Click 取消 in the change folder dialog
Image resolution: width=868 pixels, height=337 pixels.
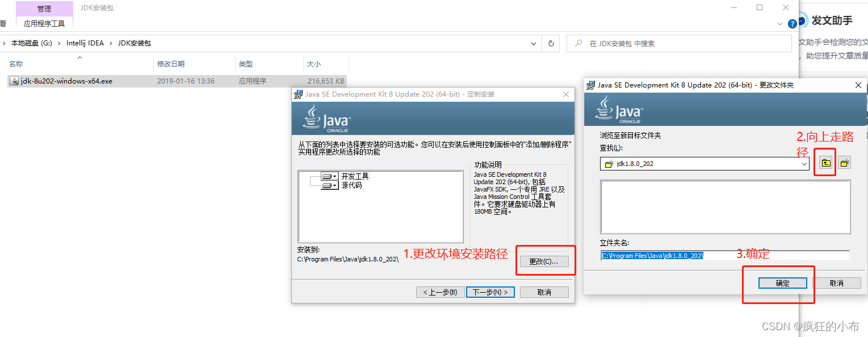836,283
